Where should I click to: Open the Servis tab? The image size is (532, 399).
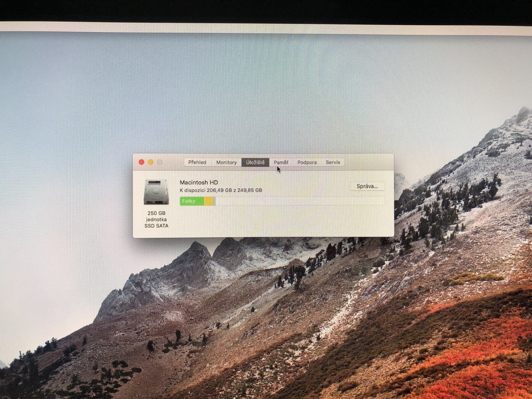click(333, 162)
